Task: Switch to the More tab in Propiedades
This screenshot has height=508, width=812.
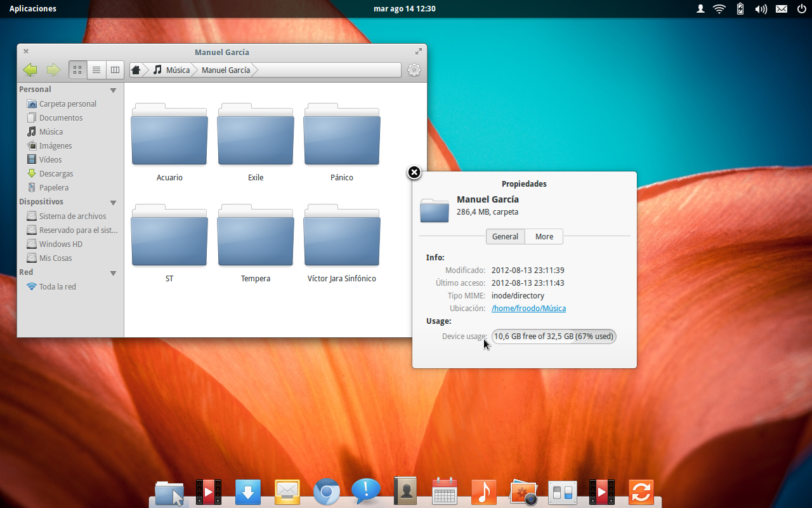Action: tap(544, 236)
